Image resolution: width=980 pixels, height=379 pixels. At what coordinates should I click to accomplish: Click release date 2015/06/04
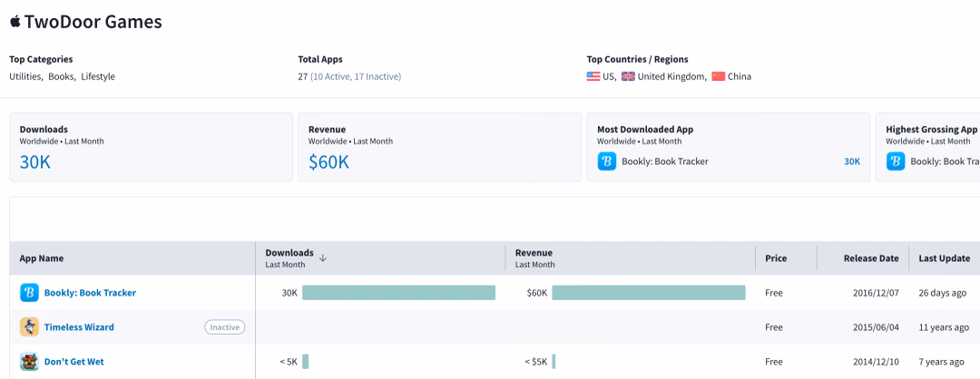[x=876, y=327]
